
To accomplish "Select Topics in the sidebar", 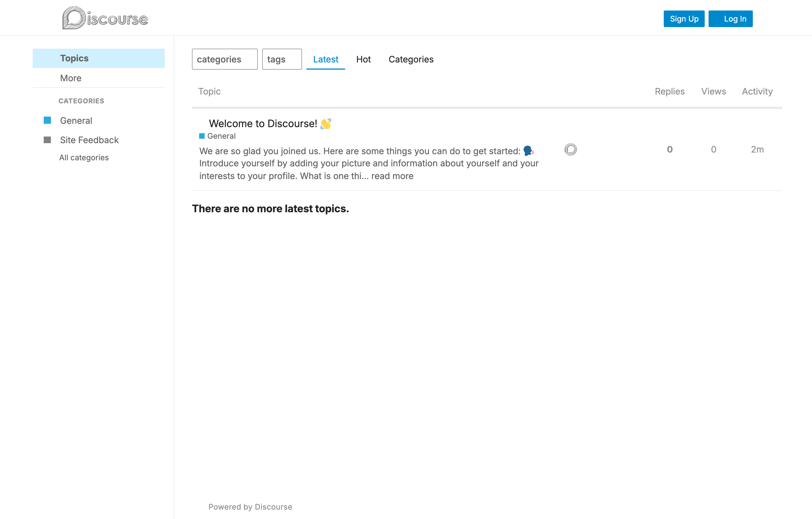I will click(x=98, y=58).
